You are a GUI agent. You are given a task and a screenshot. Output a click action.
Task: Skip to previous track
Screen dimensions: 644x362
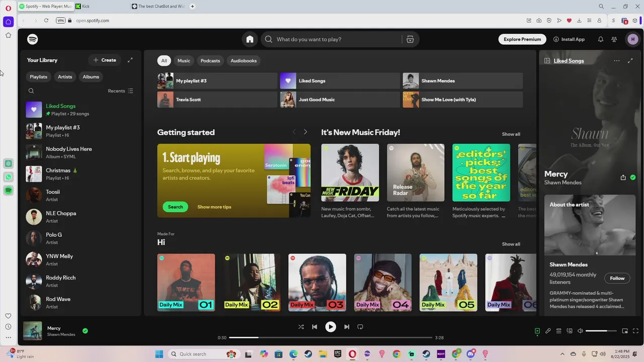pyautogui.click(x=314, y=327)
